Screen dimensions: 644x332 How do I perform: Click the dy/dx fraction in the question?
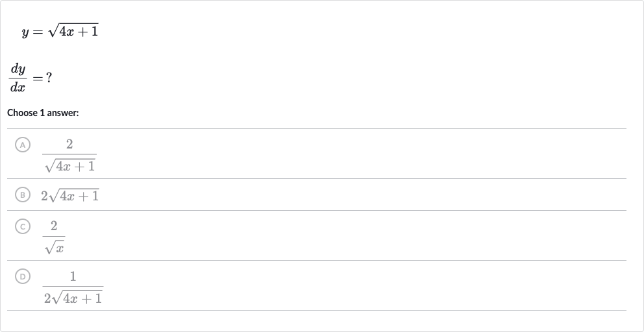[x=18, y=78]
